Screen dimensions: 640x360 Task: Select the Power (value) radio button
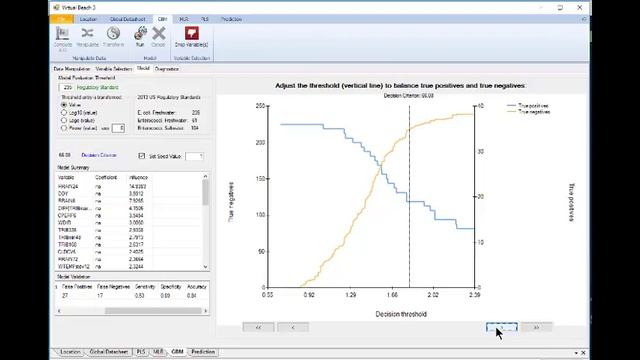tap(64, 128)
